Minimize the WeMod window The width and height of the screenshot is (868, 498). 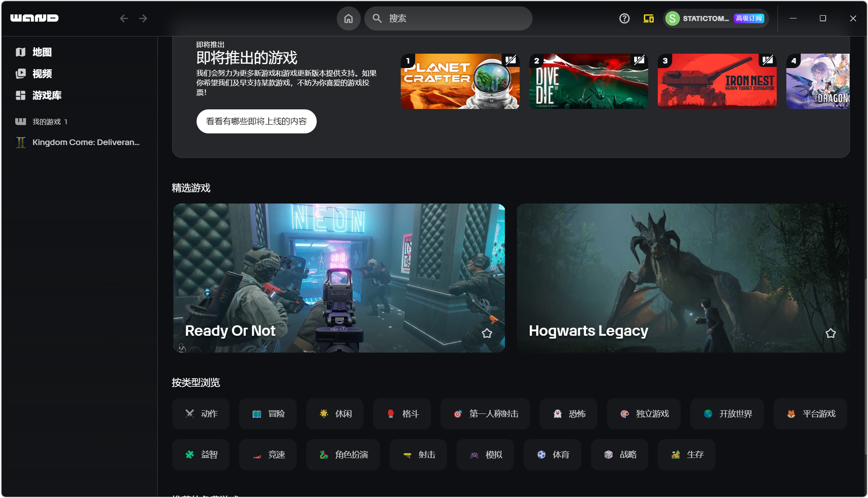[x=793, y=18]
